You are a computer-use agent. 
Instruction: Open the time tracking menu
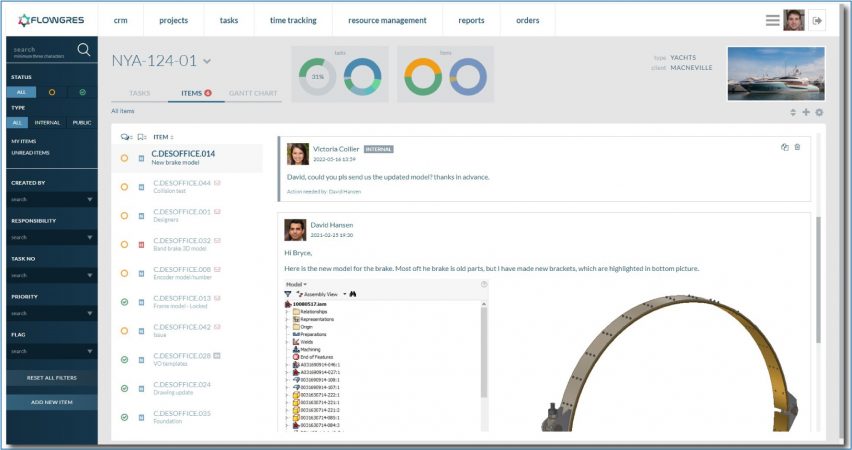(x=293, y=20)
